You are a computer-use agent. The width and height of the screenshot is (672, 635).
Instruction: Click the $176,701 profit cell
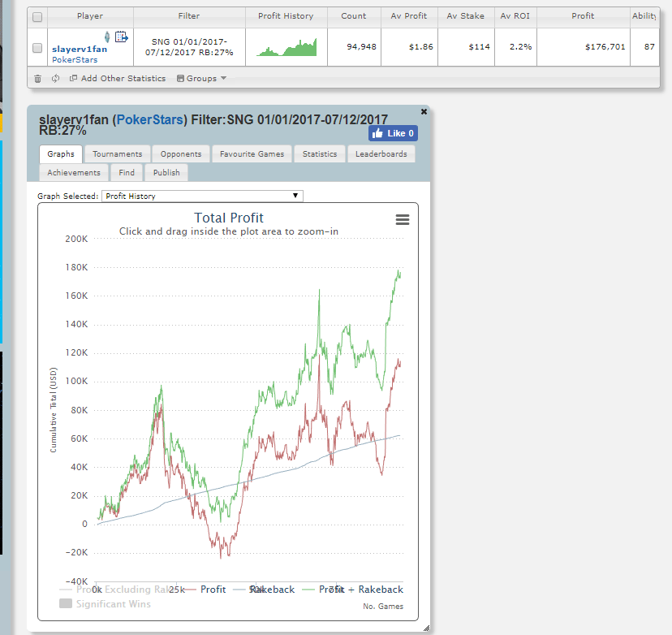[x=584, y=47]
